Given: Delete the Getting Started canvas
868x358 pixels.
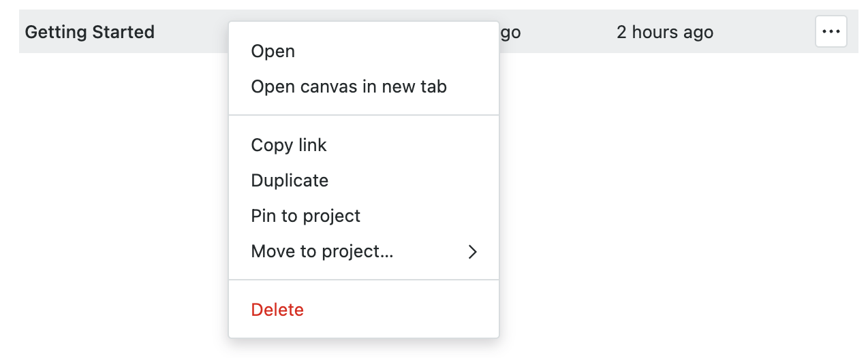Looking at the screenshot, I should [277, 310].
